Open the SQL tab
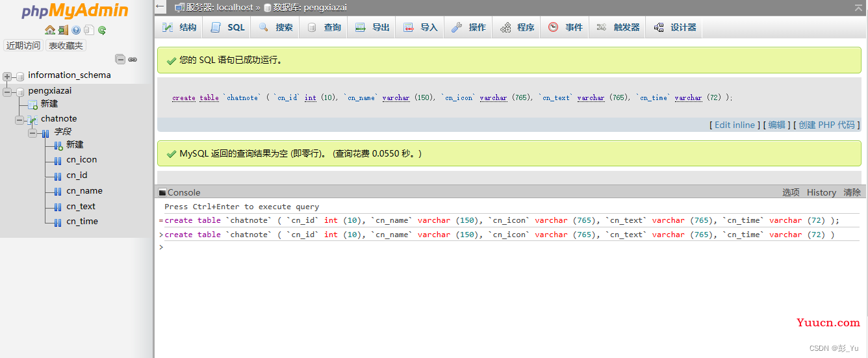Viewport: 868px width, 358px height. coord(227,27)
